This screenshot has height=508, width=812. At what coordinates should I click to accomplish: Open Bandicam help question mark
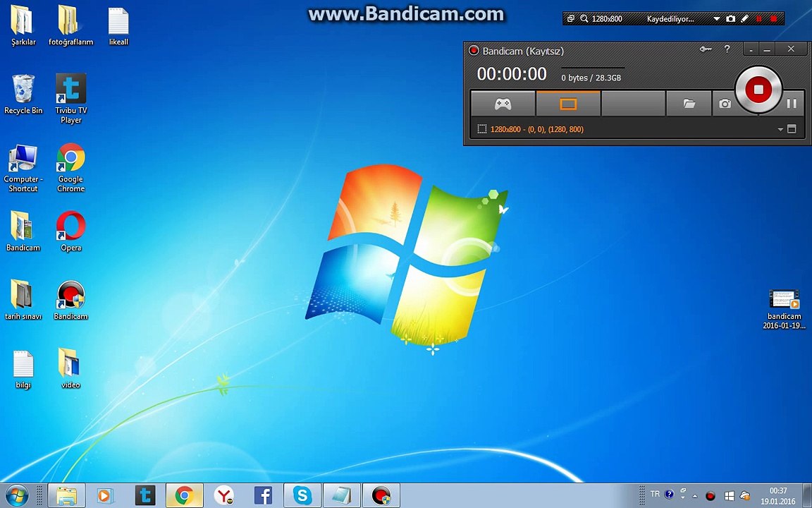point(727,49)
